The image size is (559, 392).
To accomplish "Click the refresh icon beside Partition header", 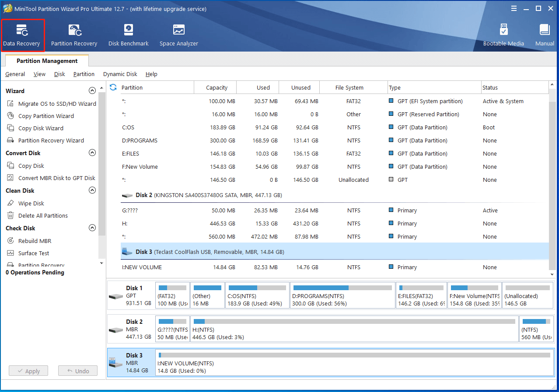I will (113, 87).
